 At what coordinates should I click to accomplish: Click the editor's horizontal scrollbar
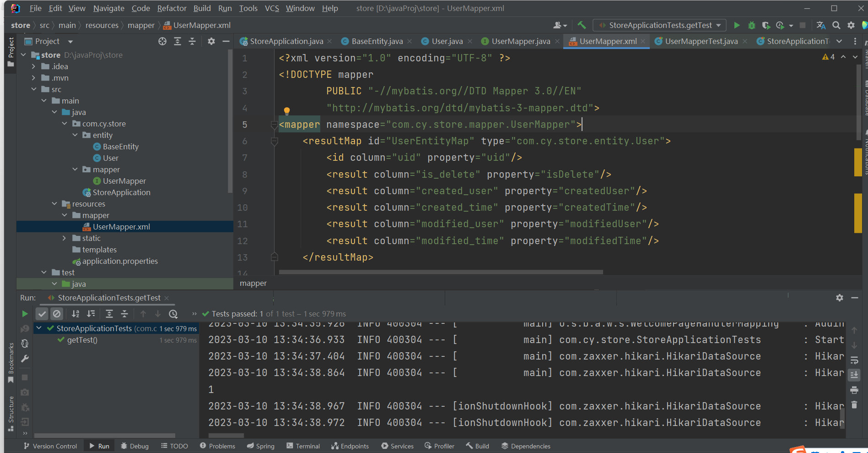(x=441, y=272)
